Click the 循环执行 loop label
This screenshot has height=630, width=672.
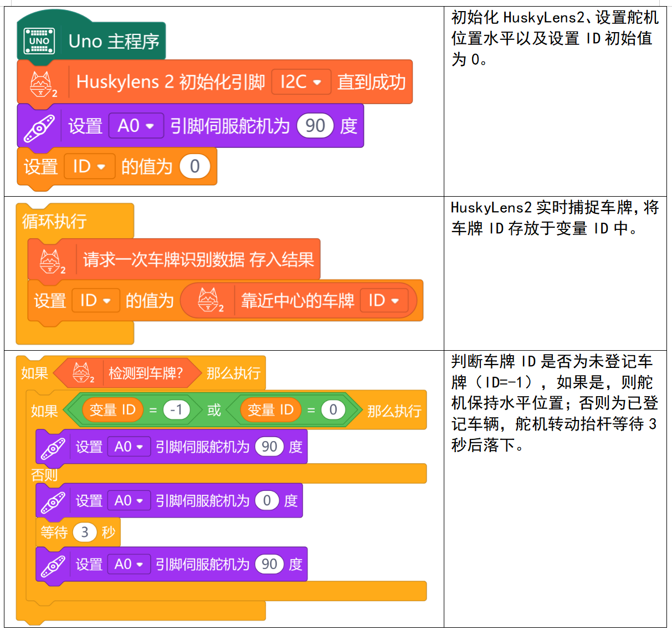click(54, 222)
